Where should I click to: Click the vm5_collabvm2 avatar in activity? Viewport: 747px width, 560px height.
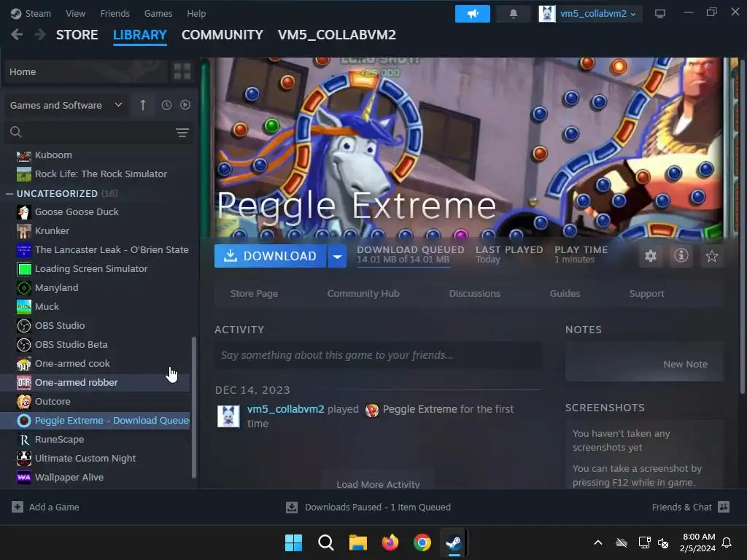(x=228, y=416)
